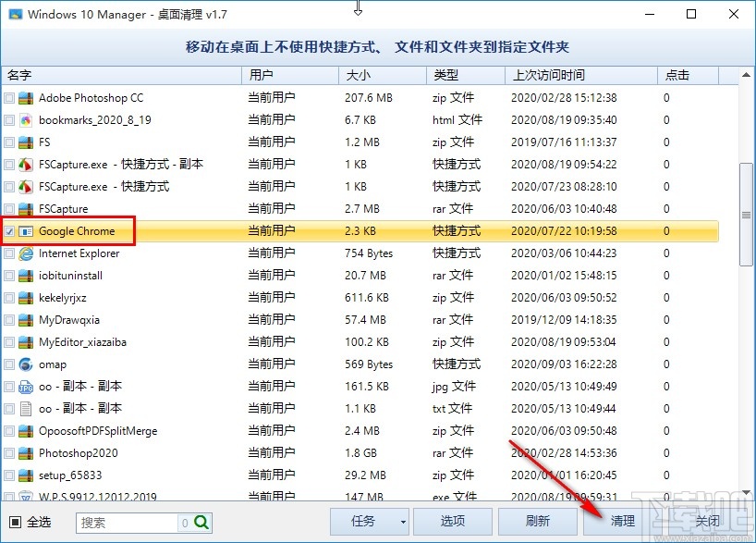Select the Google Chrome shortcut icon
This screenshot has height=543, width=756.
pos(28,230)
